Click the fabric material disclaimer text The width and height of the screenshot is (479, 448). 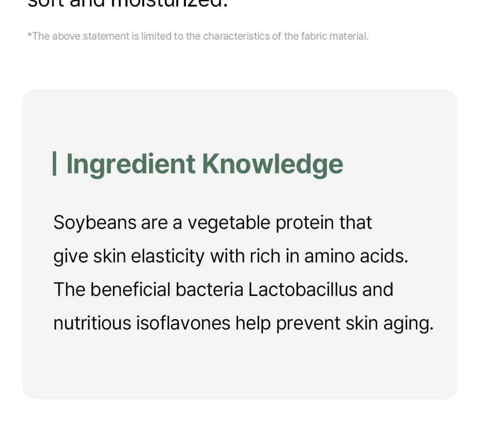pyautogui.click(x=198, y=36)
